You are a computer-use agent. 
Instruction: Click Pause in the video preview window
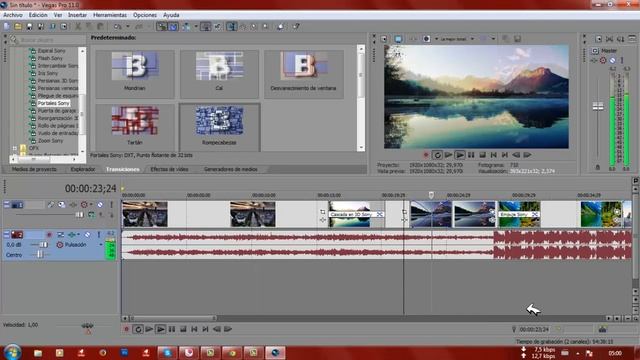471,155
